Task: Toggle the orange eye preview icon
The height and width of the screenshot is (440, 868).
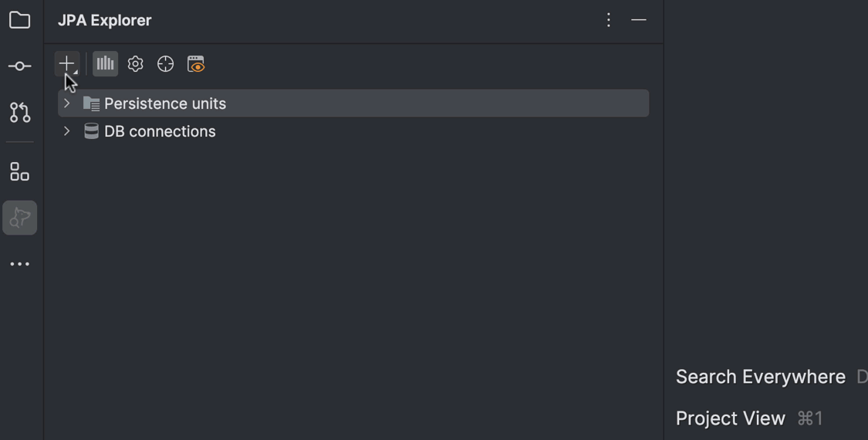Action: (196, 64)
